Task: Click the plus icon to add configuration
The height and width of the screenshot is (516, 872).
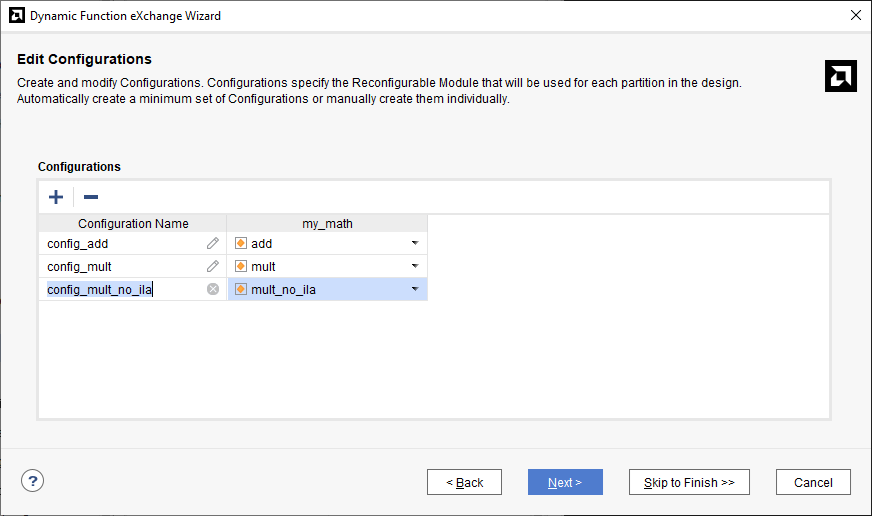Action: pyautogui.click(x=56, y=197)
